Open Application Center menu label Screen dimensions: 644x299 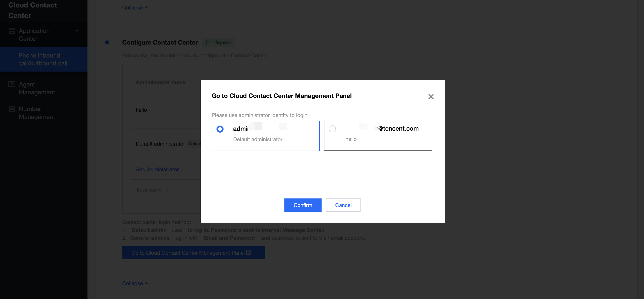tap(34, 35)
